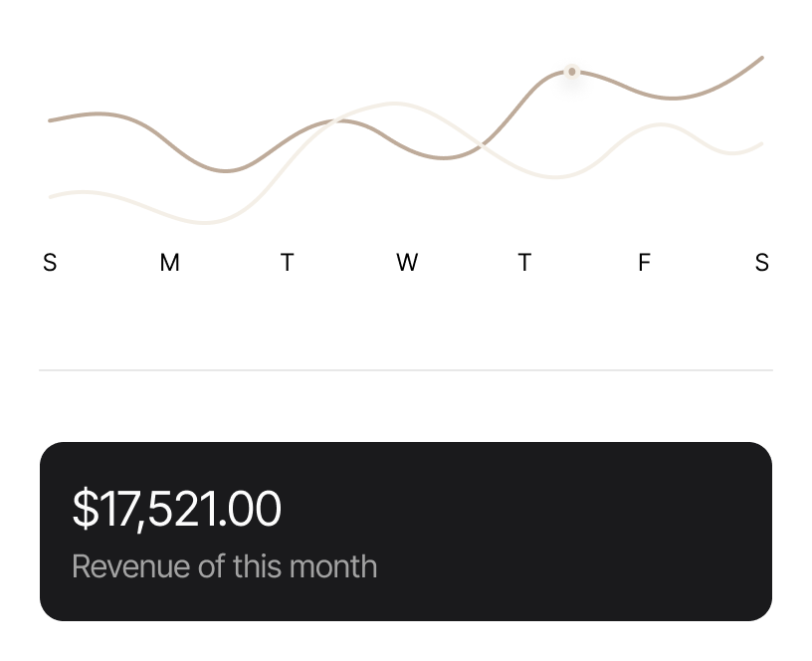The image size is (812, 661).
Task: Click the light line's left start above Sunday
Action: coord(51,197)
